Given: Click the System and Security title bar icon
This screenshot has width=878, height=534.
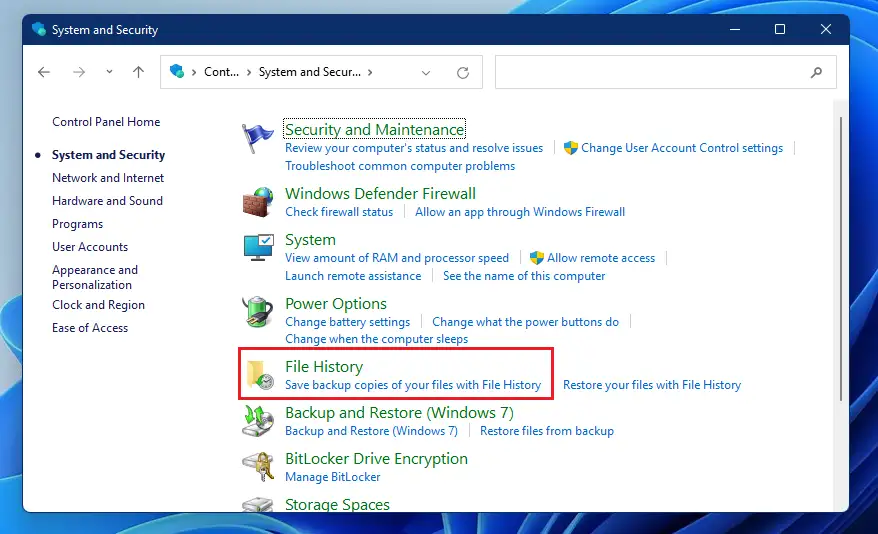Looking at the screenshot, I should (x=39, y=29).
